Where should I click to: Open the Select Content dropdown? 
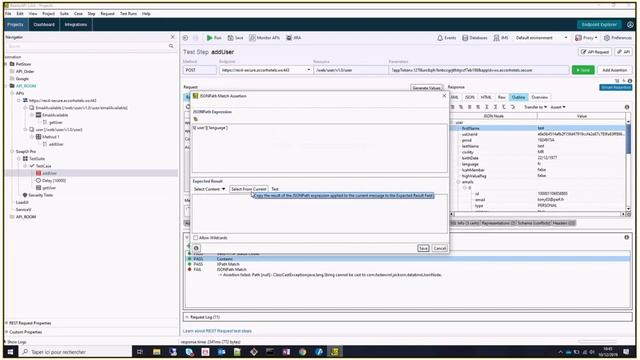(209, 189)
